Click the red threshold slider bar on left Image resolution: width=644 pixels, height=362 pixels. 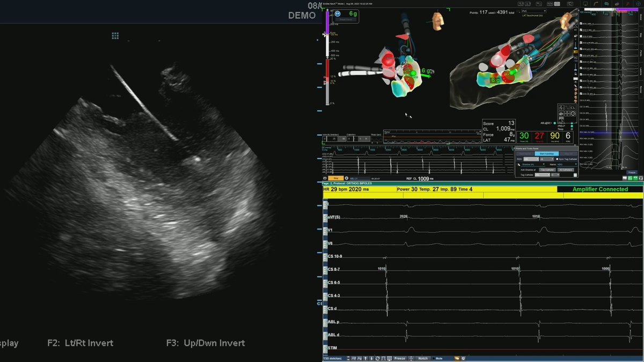tap(327, 70)
